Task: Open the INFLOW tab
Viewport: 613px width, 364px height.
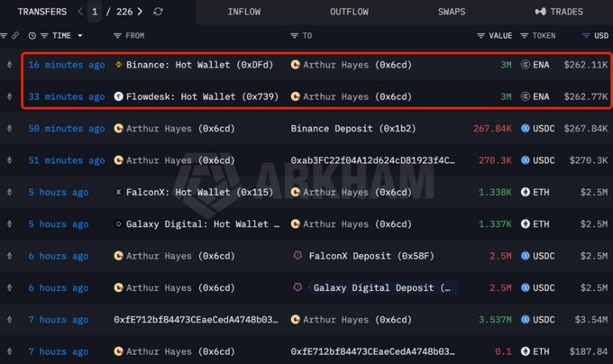Action: pos(244,12)
